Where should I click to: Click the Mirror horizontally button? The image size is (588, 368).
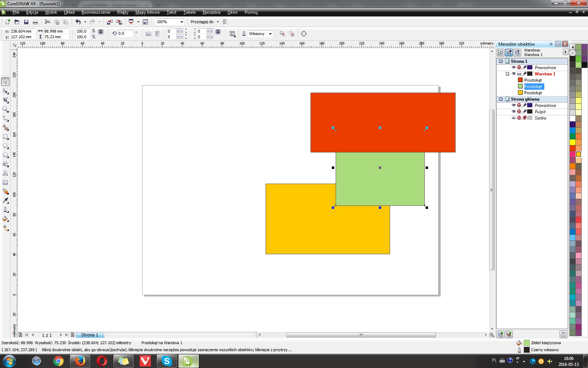(x=148, y=34)
